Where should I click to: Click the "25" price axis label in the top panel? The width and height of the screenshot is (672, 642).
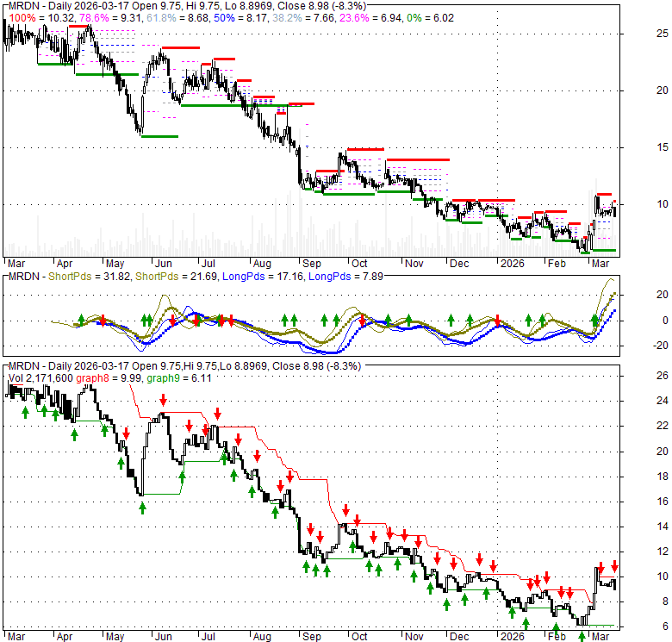(x=663, y=34)
